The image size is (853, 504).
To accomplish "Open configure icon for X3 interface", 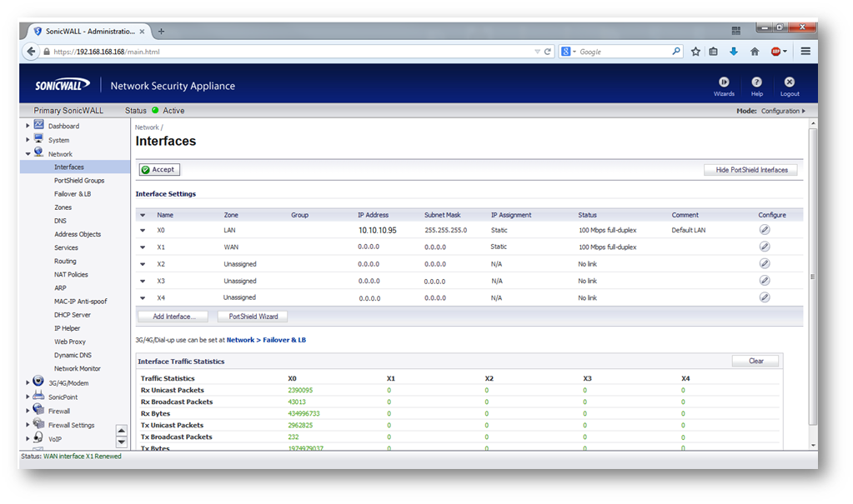I will click(764, 281).
